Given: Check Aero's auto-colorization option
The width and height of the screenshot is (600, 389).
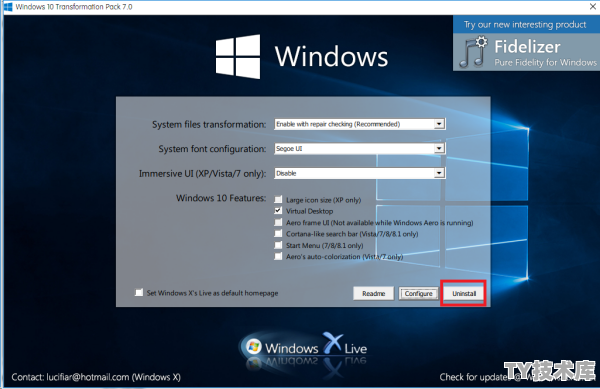Looking at the screenshot, I should (278, 256).
